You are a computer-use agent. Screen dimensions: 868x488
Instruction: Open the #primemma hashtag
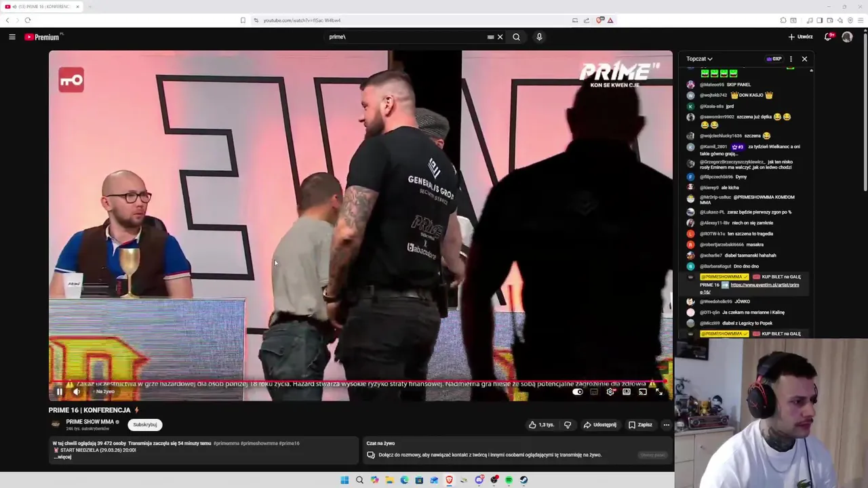(x=226, y=443)
